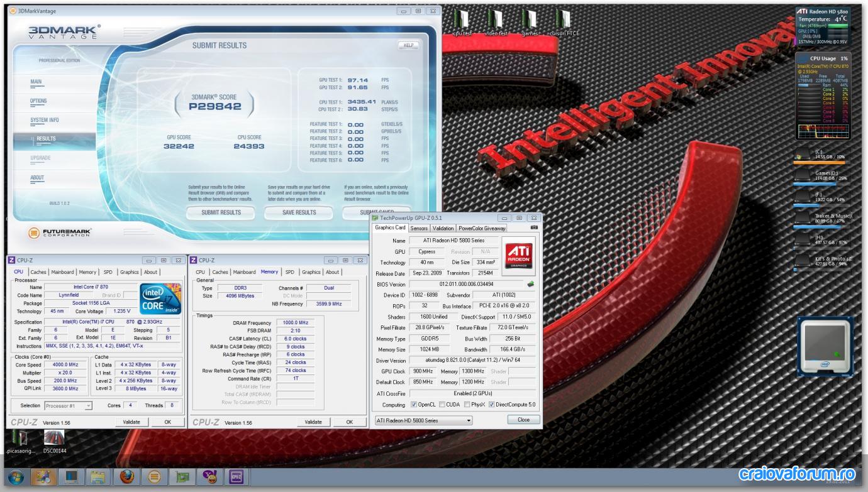This screenshot has width=868, height=492.
Task: Click the HELP button in 3DMark
Action: 408,45
